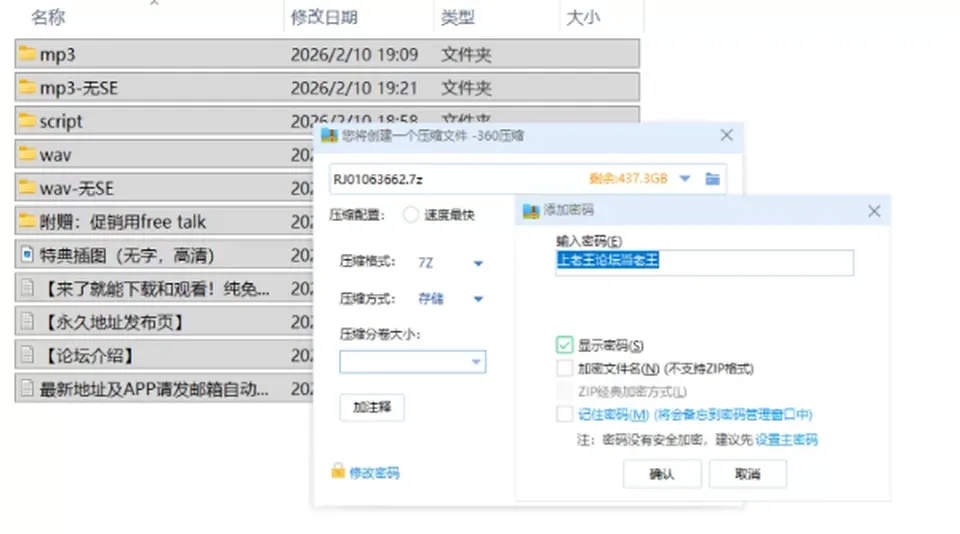Close the 添加密码 dialog
This screenshot has width=960, height=534.
(874, 211)
